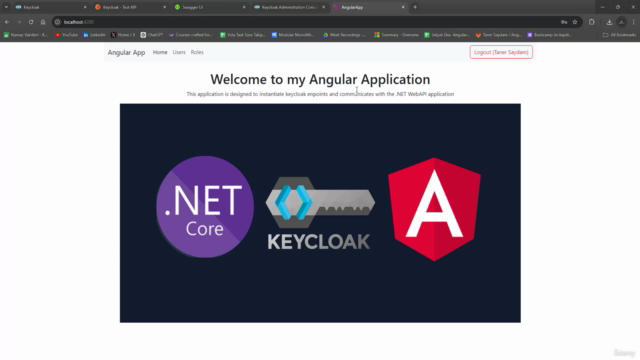
Task: Bookmark this page with the star
Action: [x=575, y=22]
